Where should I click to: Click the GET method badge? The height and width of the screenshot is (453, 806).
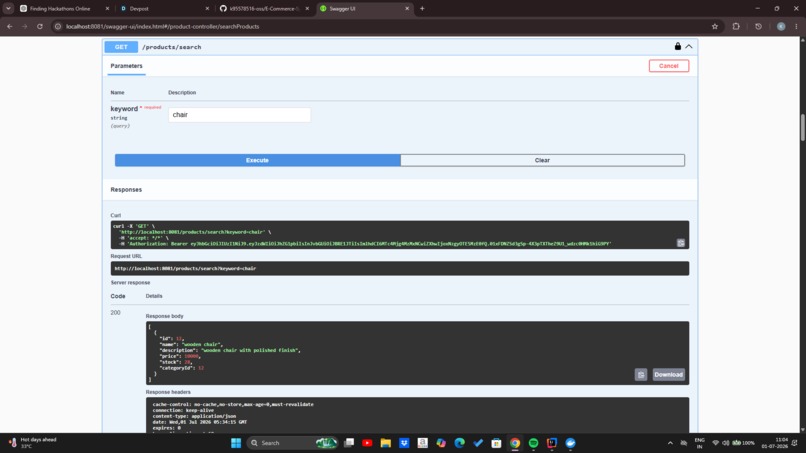pos(121,47)
